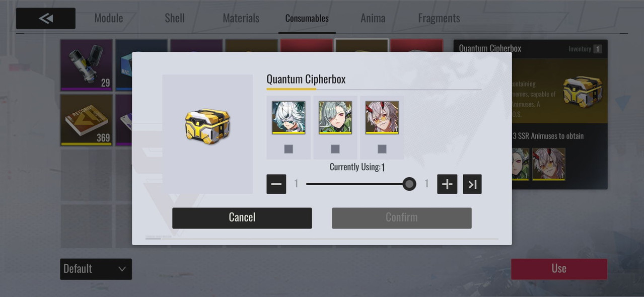Switch to the Module tab
The height and width of the screenshot is (297, 644).
click(109, 18)
